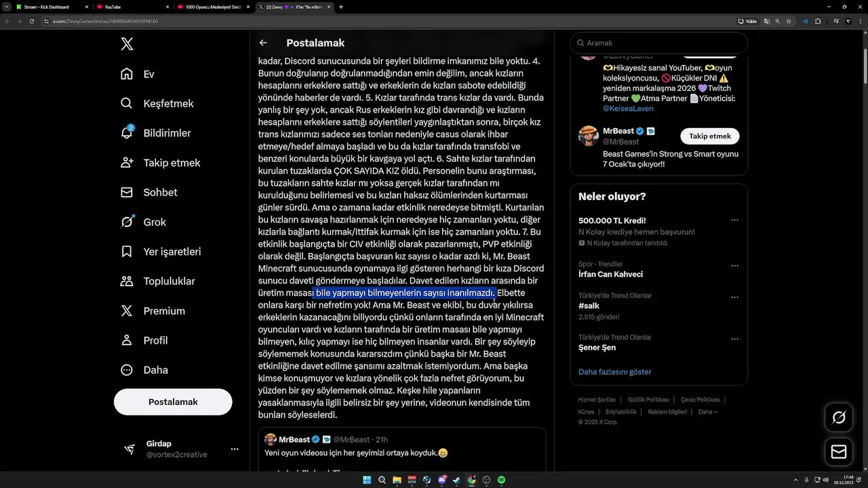Open the Ev home icon
The width and height of the screenshot is (868, 488).
[x=127, y=74]
